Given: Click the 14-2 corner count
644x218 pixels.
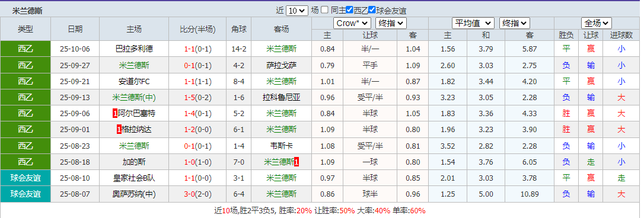Looking at the screenshot, I should (x=239, y=49).
